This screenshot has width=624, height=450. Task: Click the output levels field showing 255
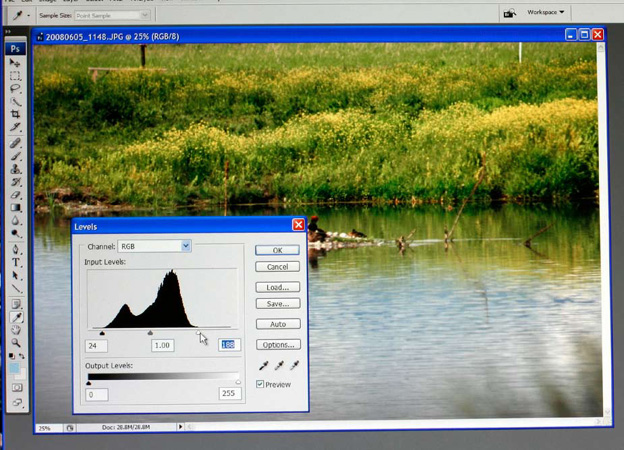[x=230, y=395]
